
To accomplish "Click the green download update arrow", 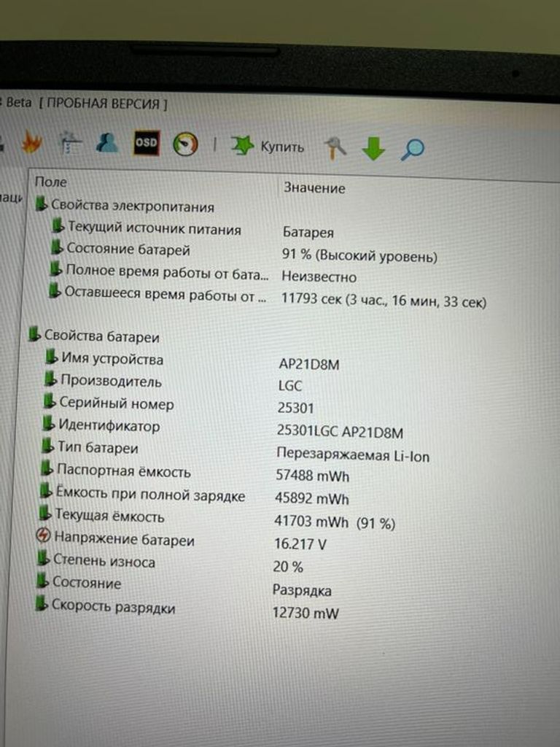I will pos(373,148).
